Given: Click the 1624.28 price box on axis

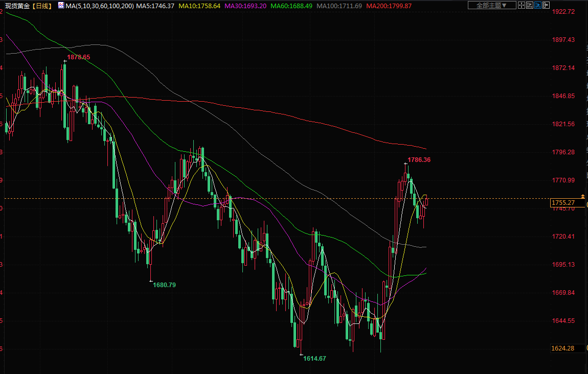Looking at the screenshot, I should (563, 348).
